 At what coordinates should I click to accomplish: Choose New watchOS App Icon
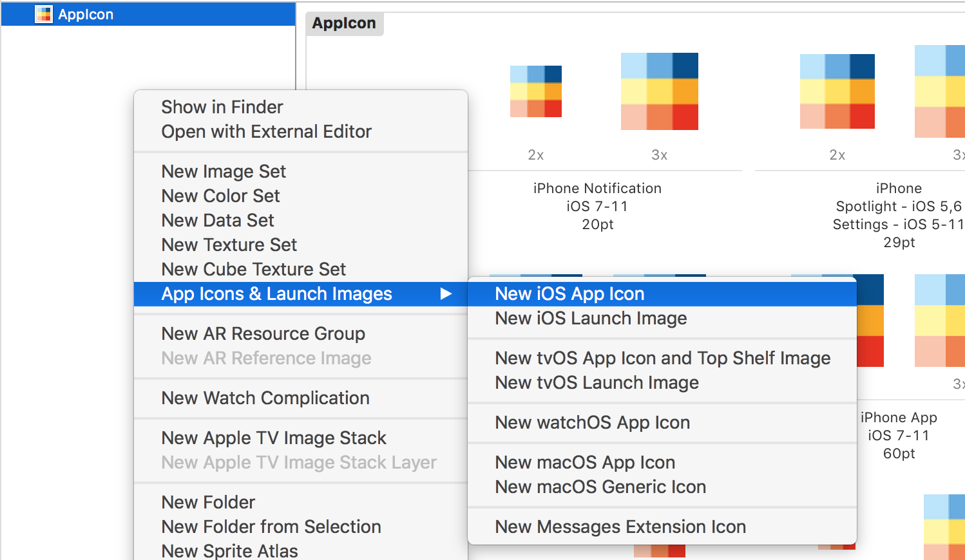click(592, 422)
